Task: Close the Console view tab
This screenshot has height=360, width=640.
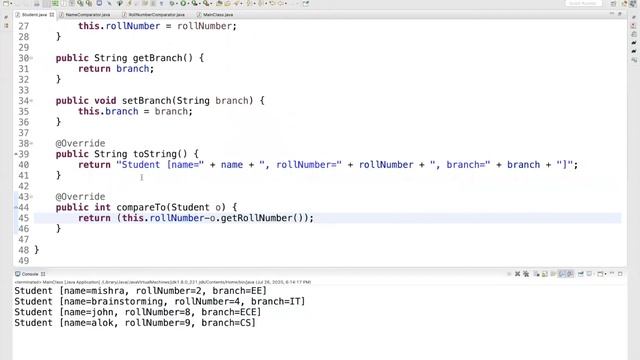Action: pyautogui.click(x=43, y=274)
